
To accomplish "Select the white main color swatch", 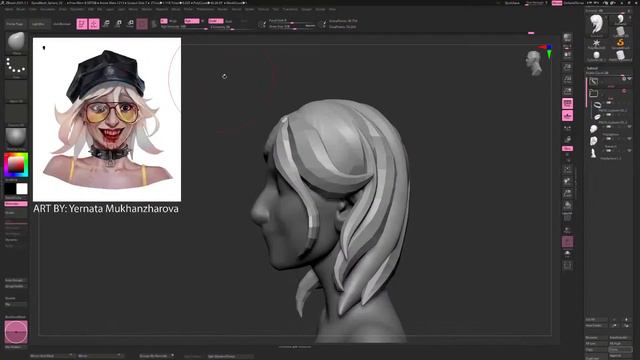I will 22,189.
